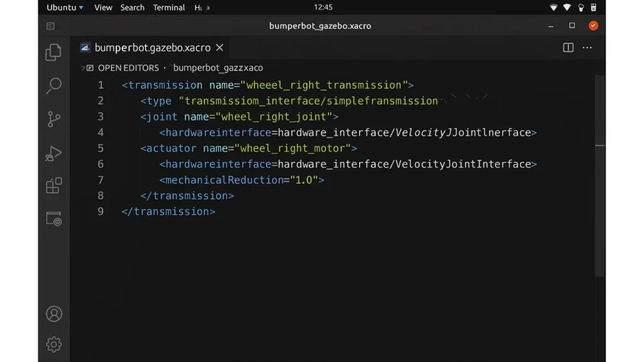Open the Explorer view in the activity bar

[x=54, y=52]
